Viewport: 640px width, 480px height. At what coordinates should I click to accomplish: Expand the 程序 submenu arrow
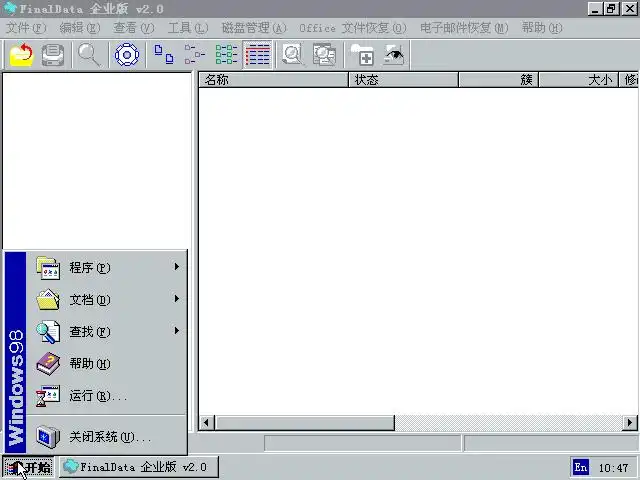[177, 267]
